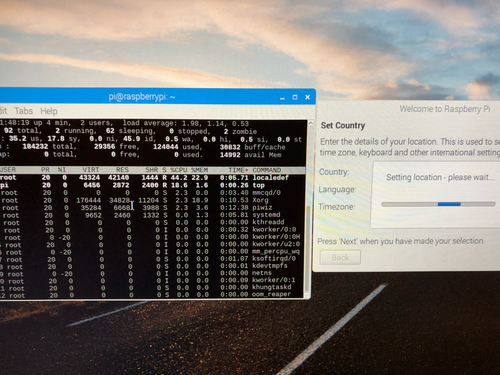Select the kdevtmpfs process row
The image size is (500, 375).
153,266
